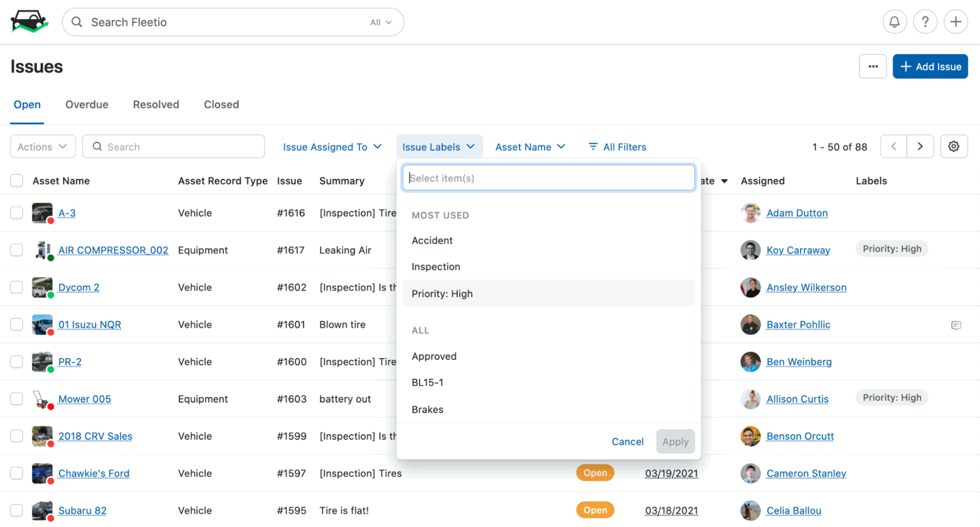980x527 pixels.
Task: Select Priority: High label option
Action: click(549, 294)
